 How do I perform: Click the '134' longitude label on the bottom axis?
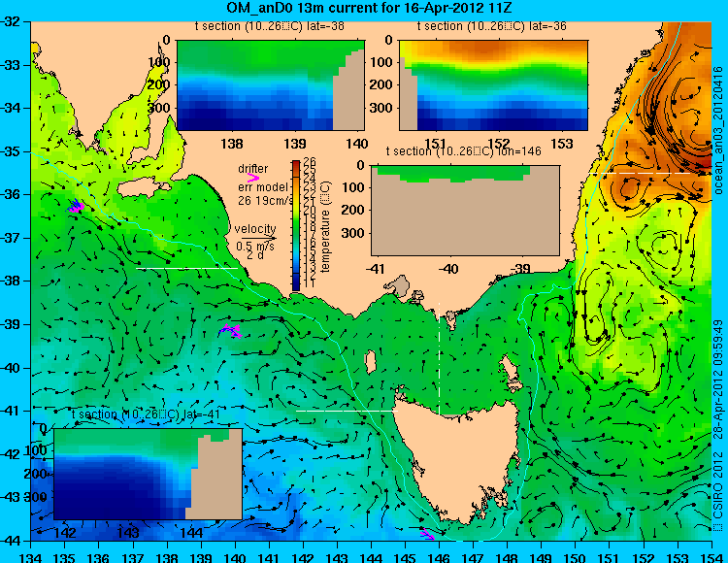pyautogui.click(x=31, y=557)
